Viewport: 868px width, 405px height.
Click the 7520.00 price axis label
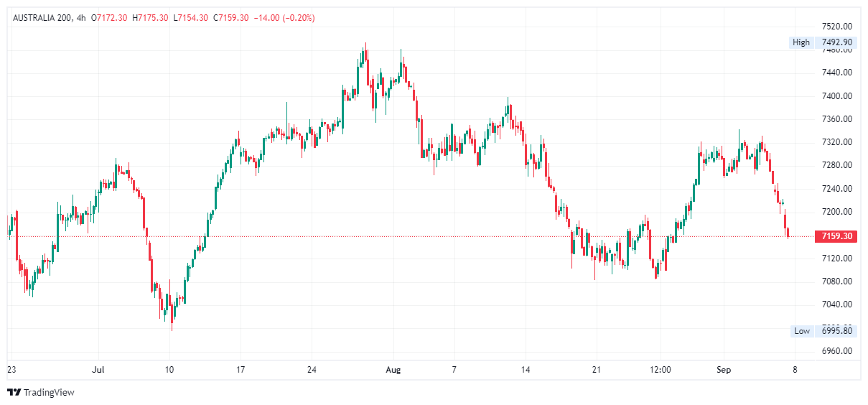pyautogui.click(x=836, y=26)
